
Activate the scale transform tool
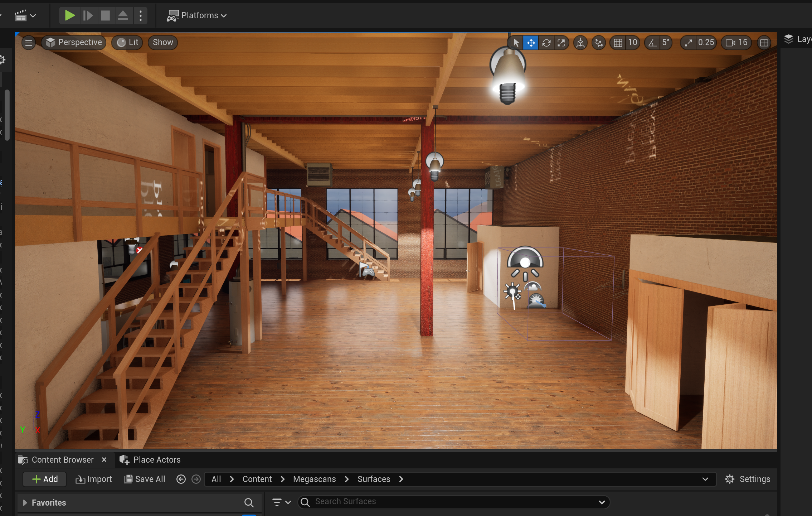tap(561, 43)
